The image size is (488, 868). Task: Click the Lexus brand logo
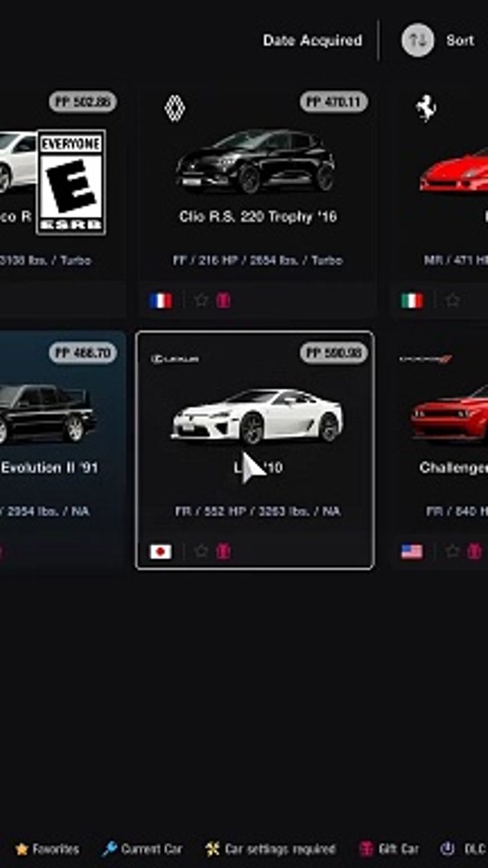(x=175, y=359)
